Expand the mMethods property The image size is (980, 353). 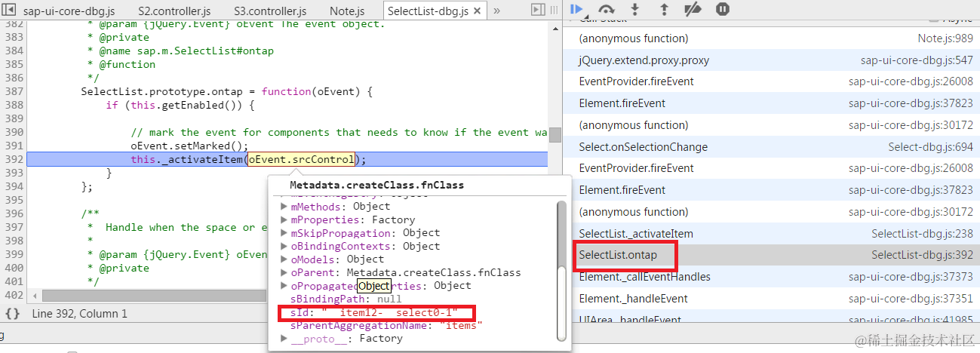pos(284,207)
